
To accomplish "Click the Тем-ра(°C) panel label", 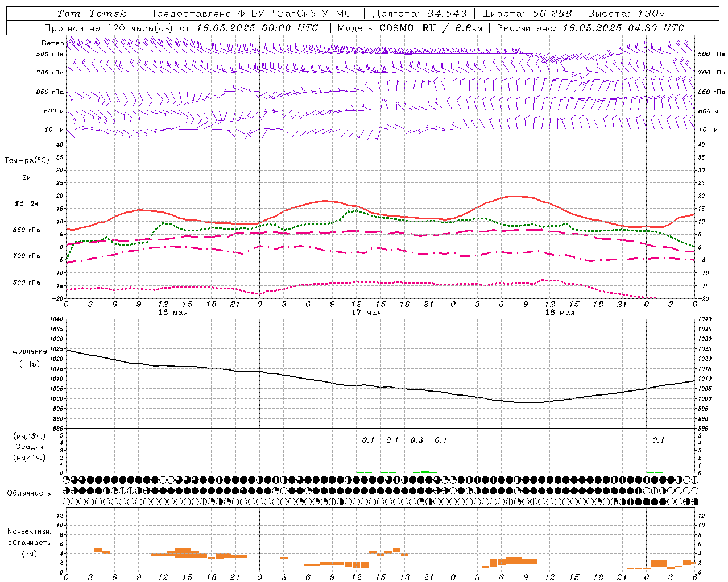I will pos(27,161).
